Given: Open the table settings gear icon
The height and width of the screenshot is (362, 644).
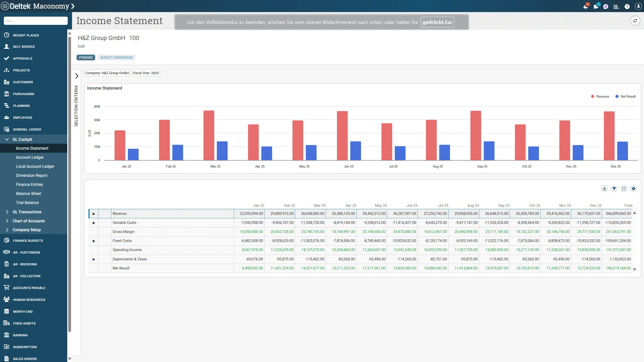Looking at the screenshot, I should pos(633,188).
